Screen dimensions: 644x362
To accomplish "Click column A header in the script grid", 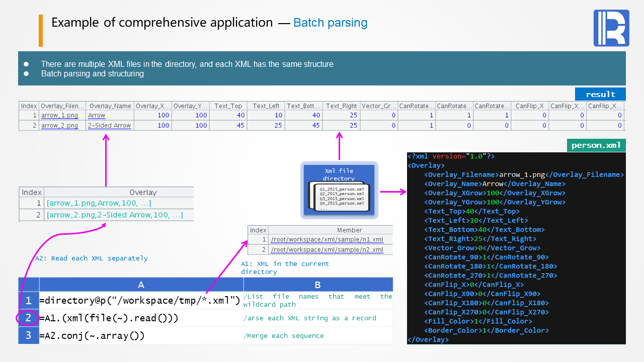I will click(x=141, y=285).
